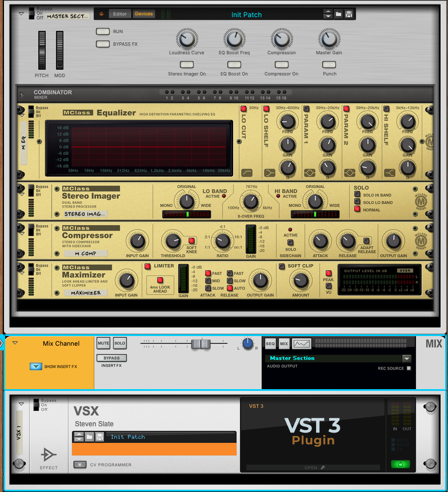Click BYPASS insert FX button
This screenshot has width=448, height=492.
pos(111,358)
